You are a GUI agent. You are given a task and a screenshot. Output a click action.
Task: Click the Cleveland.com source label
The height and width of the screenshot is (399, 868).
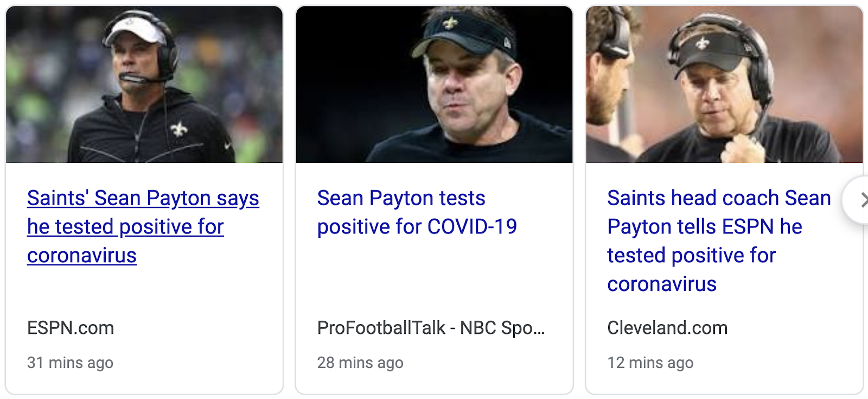click(667, 328)
